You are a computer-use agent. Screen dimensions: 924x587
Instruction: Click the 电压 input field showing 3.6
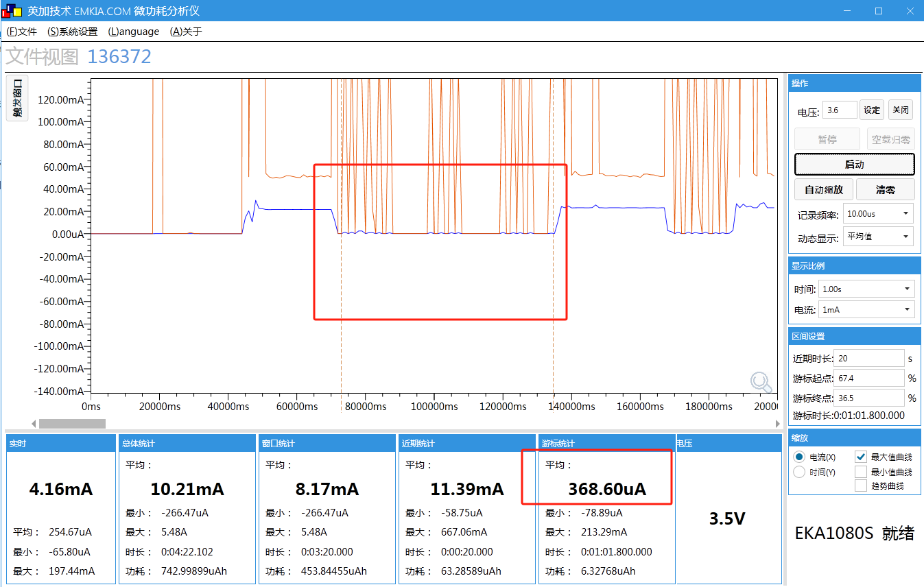(x=840, y=110)
